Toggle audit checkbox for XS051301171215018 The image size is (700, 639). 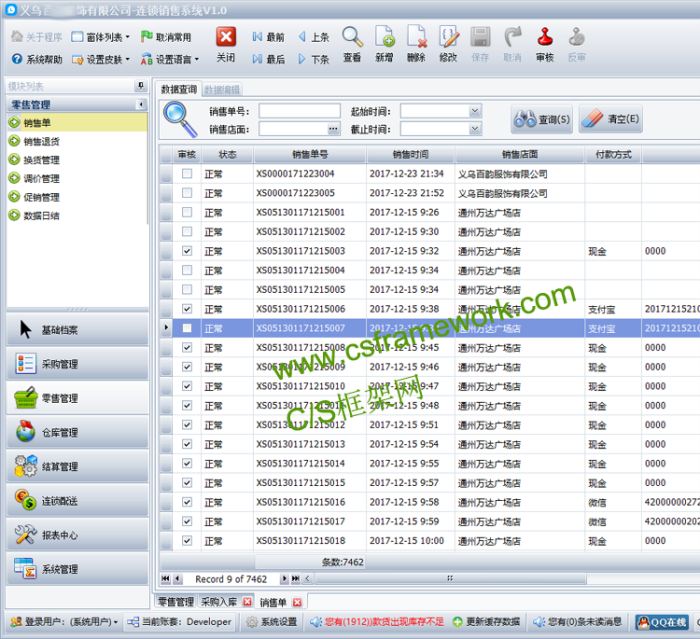[x=187, y=541]
